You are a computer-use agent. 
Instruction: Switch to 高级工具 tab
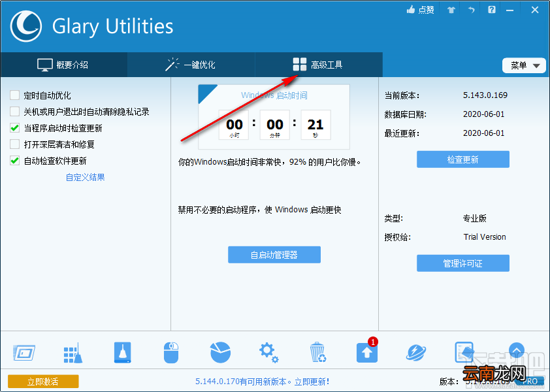[x=318, y=65]
